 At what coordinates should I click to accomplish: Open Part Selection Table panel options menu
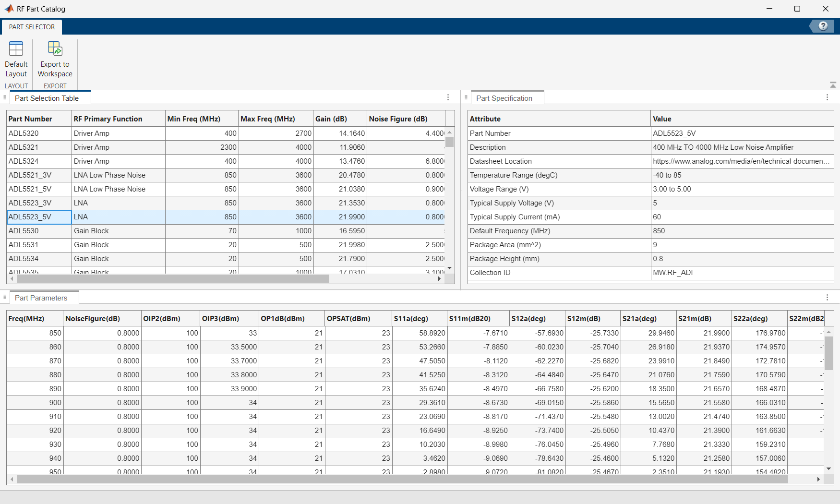448,97
